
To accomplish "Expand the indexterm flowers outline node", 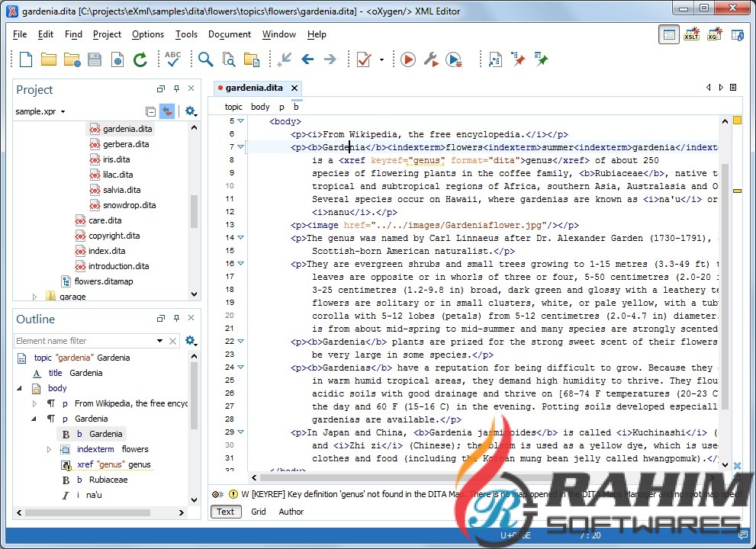I will (x=49, y=449).
